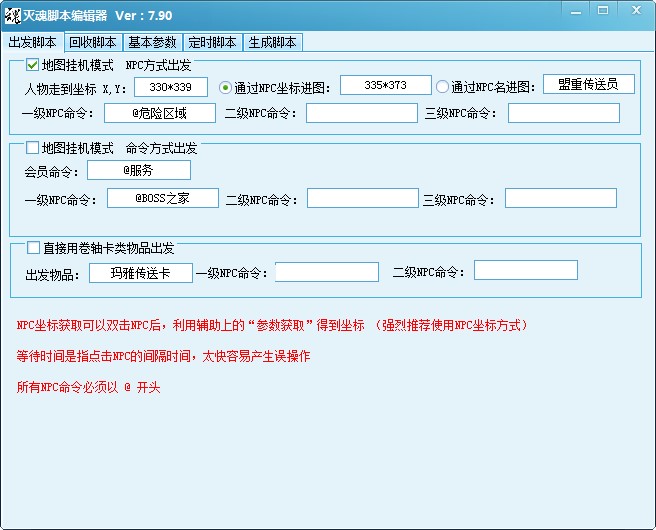The width and height of the screenshot is (656, 530).
Task: Open the 出发脚本 tab
Action: pos(32,42)
